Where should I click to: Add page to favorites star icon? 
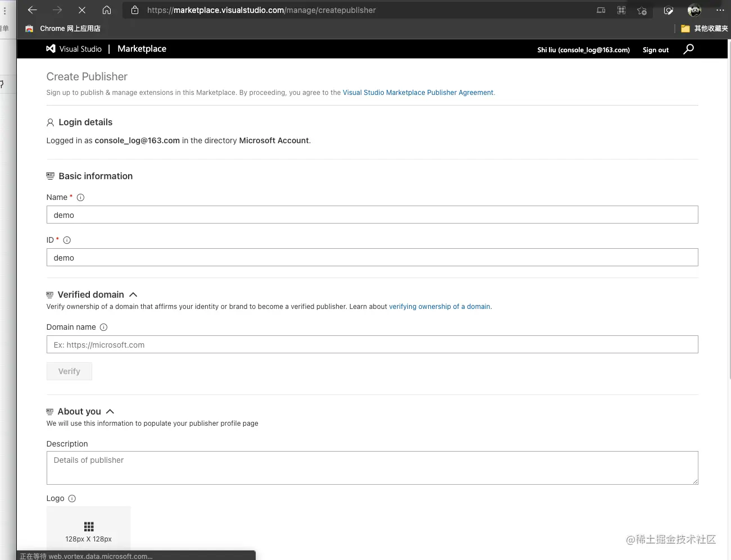pos(642,11)
